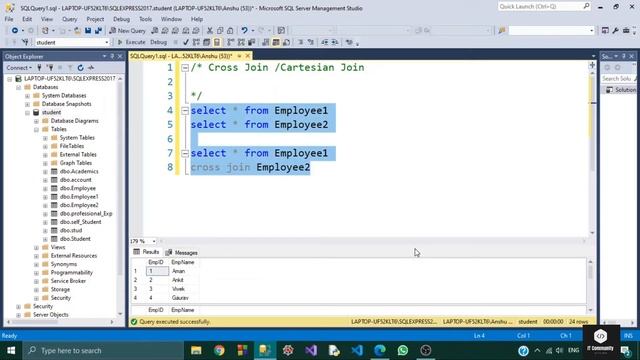Screen dimensions: 640x360
Task: Click the Copy icon in toolbar
Action: 220,31
